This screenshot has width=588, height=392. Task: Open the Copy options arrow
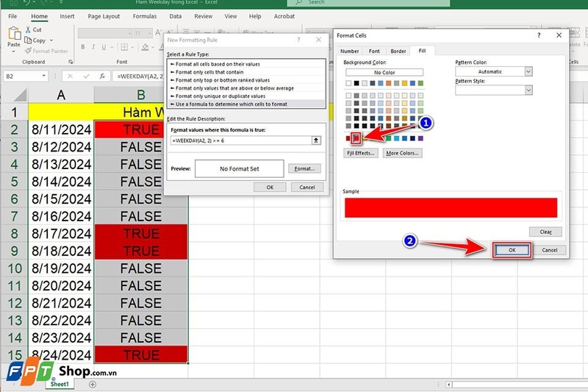click(x=51, y=40)
